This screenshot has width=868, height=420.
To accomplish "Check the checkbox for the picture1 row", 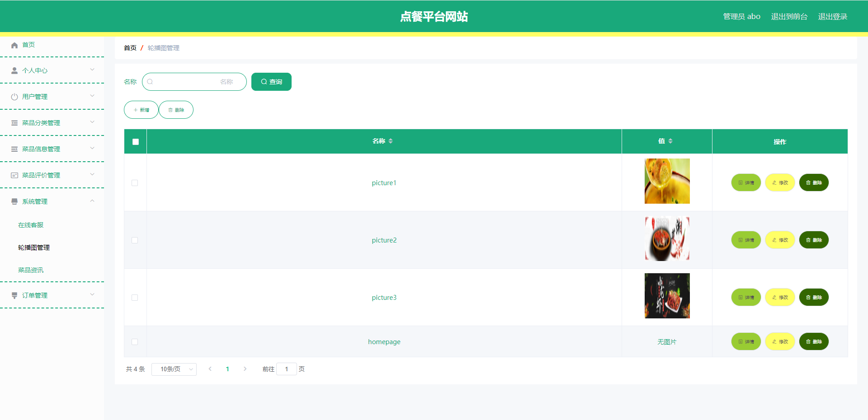I will point(135,183).
